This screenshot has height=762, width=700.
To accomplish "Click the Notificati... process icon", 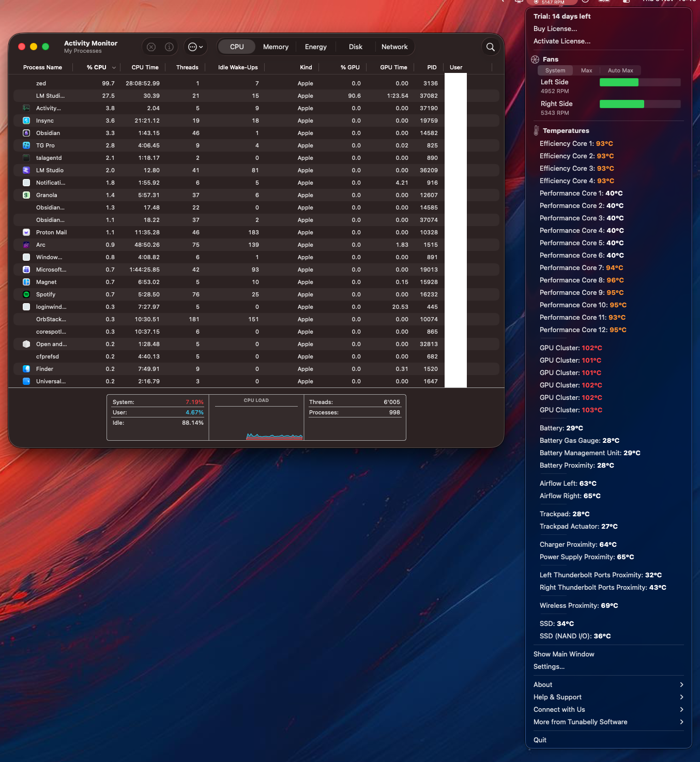I will point(26,183).
